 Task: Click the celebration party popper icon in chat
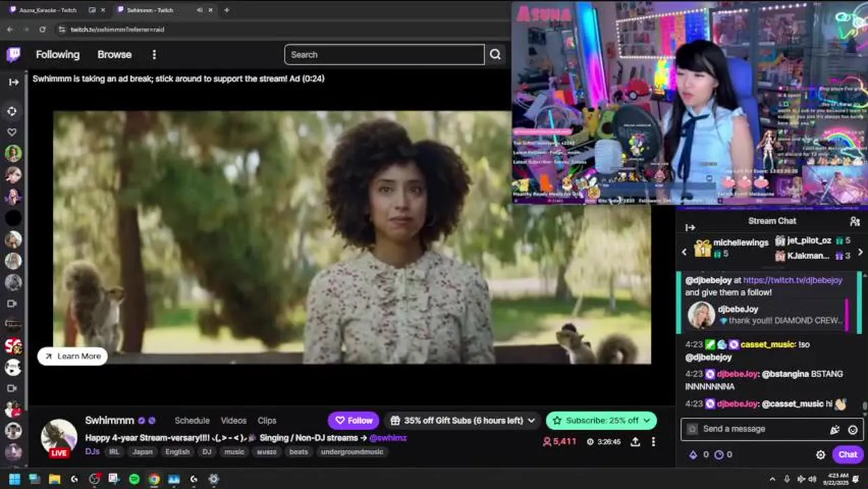835,429
